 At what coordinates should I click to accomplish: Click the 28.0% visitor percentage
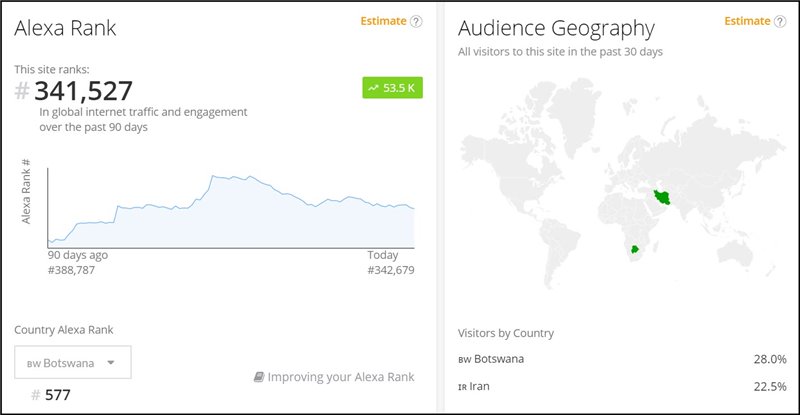[x=770, y=359]
